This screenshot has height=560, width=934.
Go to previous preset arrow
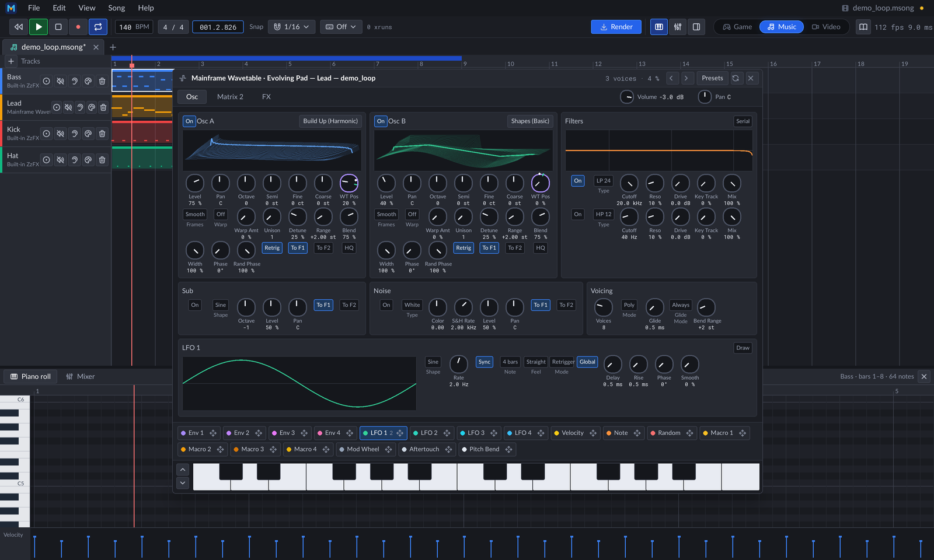click(671, 78)
